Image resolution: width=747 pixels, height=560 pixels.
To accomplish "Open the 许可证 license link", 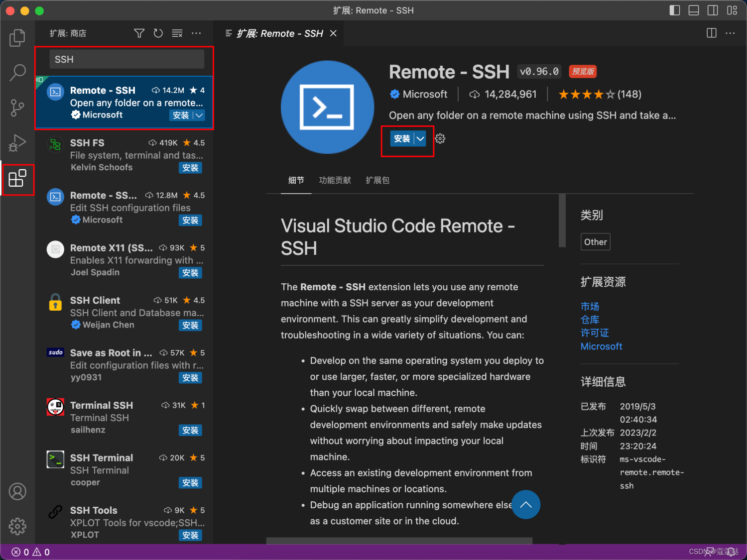I will point(595,333).
